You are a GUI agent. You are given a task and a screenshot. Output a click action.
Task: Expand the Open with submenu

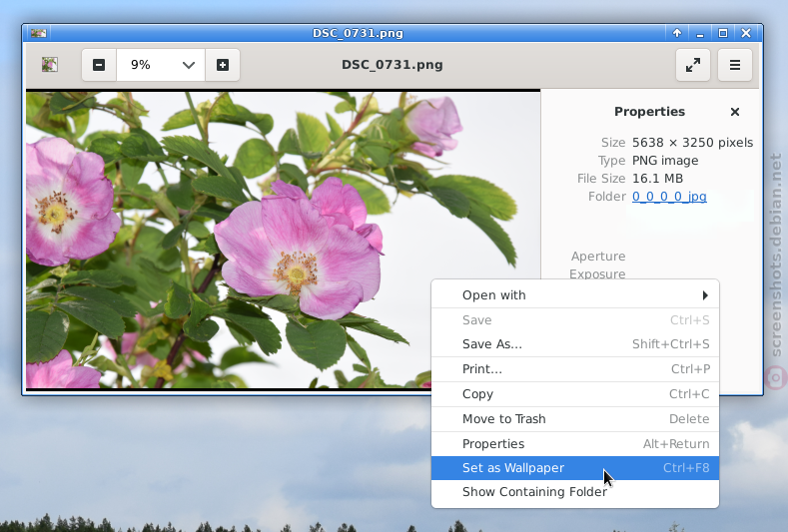(575, 295)
